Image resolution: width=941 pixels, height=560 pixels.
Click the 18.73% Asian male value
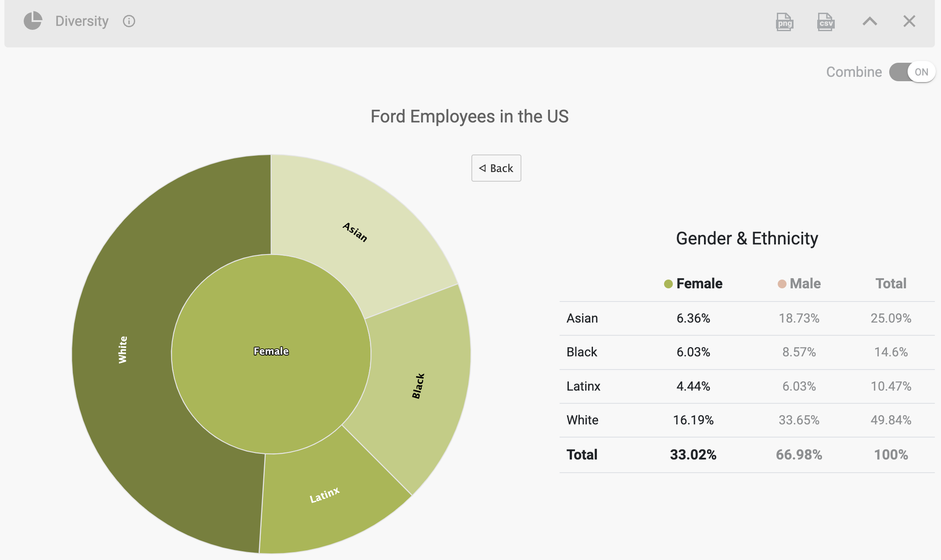click(x=799, y=318)
